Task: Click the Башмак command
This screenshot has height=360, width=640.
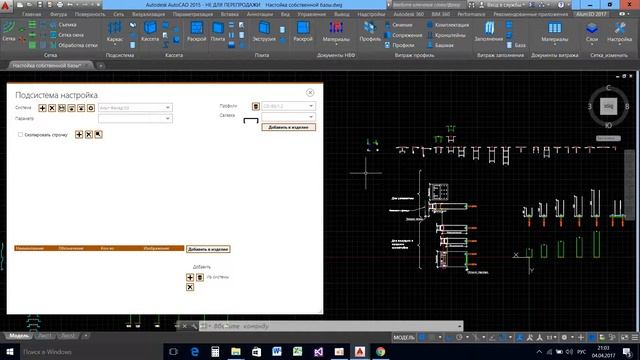Action: 440,45
